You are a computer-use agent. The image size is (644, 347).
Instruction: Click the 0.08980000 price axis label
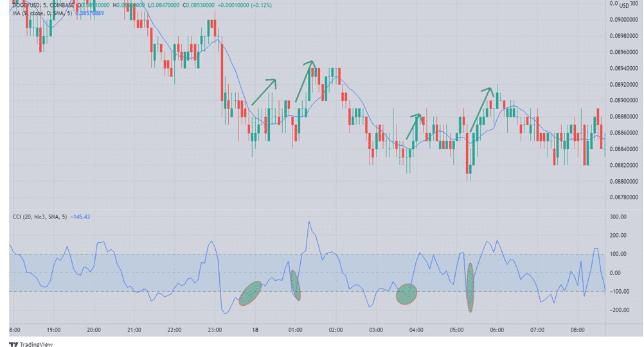tap(623, 36)
